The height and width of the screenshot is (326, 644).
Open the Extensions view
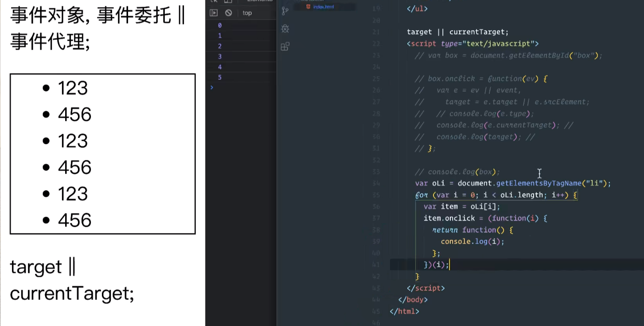[x=285, y=47]
